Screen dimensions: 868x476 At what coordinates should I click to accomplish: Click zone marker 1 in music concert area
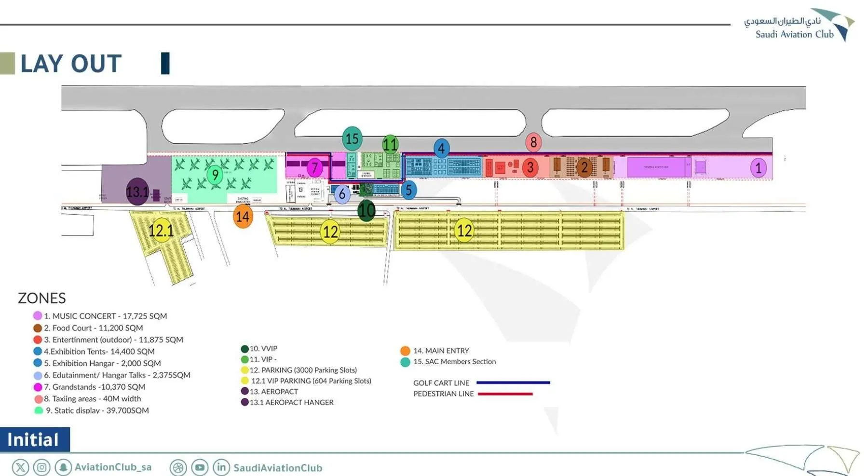click(758, 168)
